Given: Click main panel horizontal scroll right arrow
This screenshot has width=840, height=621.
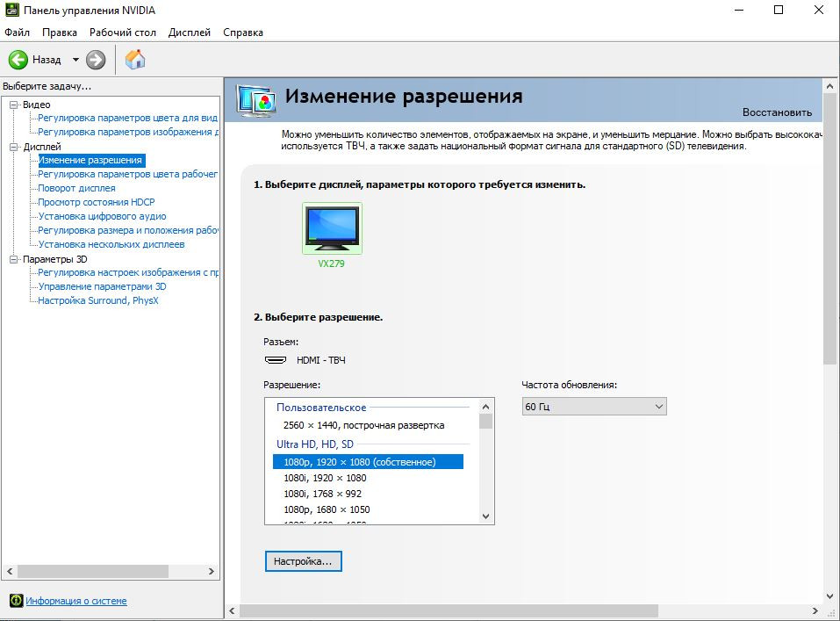Looking at the screenshot, I should click(x=815, y=610).
